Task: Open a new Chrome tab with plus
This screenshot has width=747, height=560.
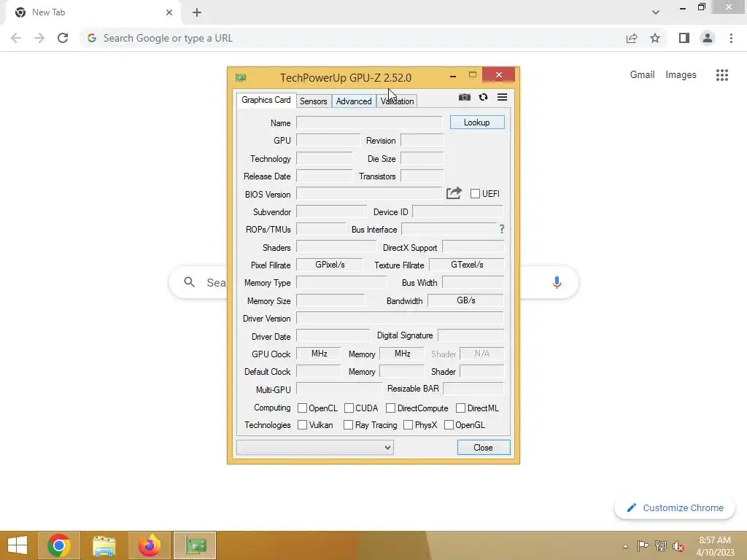Action: tap(197, 12)
